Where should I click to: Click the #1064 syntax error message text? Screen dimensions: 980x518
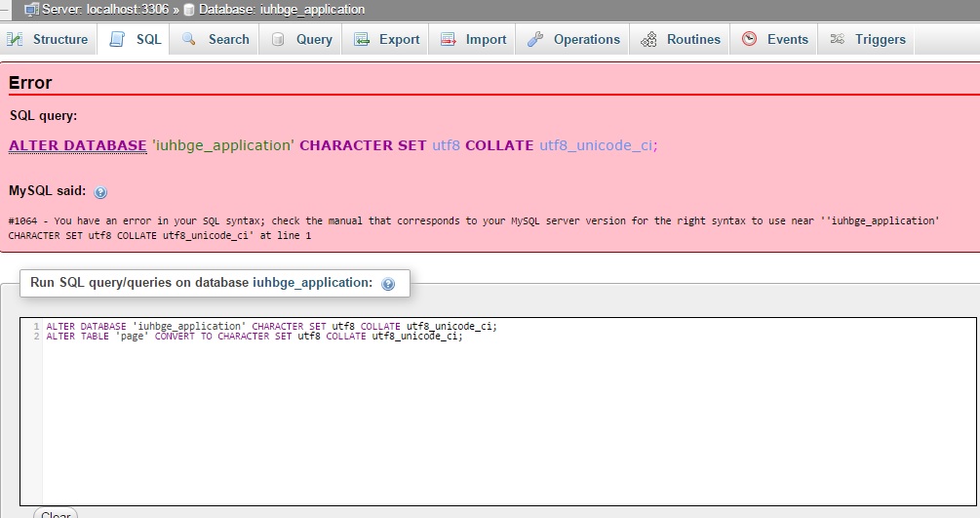click(474, 228)
